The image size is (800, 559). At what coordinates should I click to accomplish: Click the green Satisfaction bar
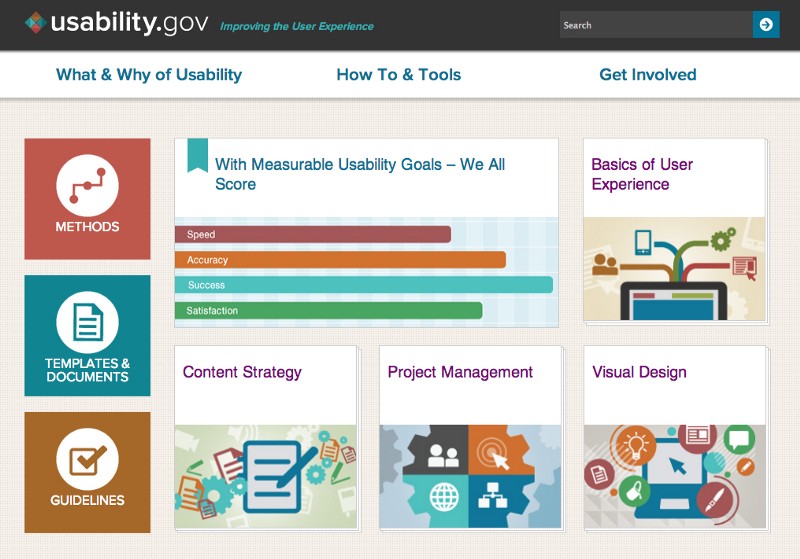(329, 310)
